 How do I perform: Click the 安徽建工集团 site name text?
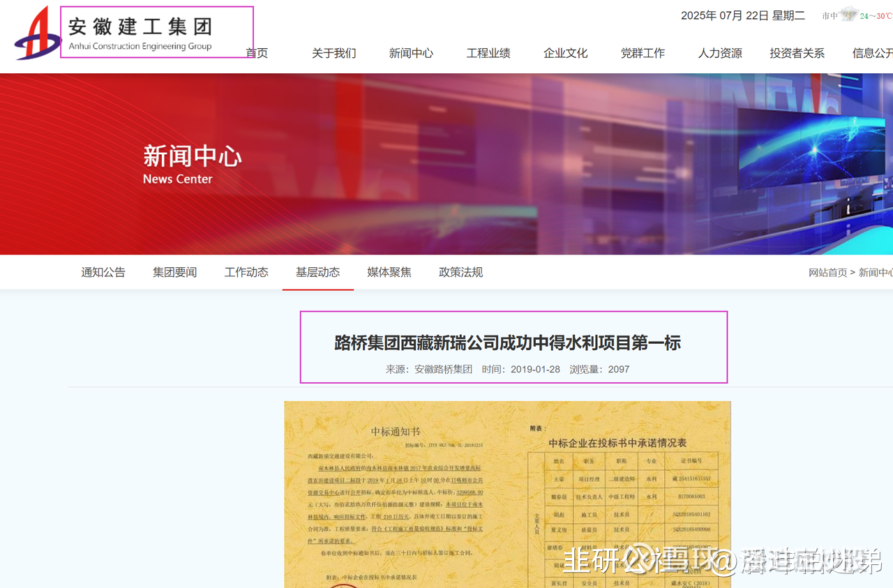point(140,27)
